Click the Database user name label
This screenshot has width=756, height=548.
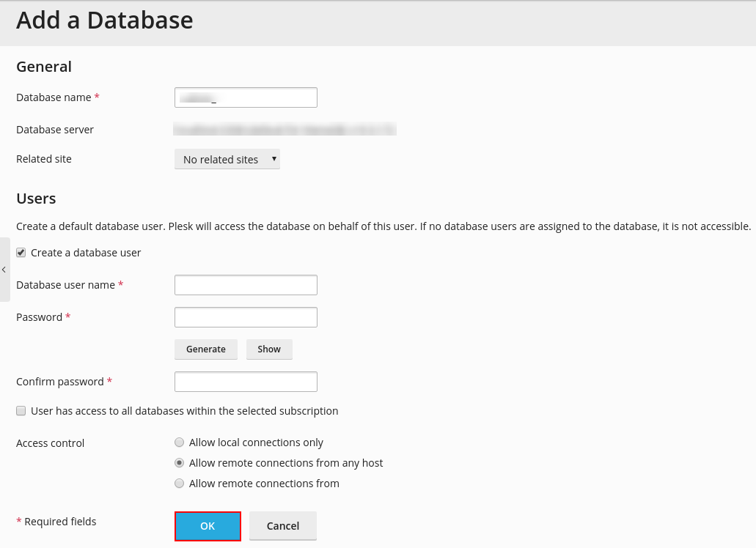click(x=65, y=286)
